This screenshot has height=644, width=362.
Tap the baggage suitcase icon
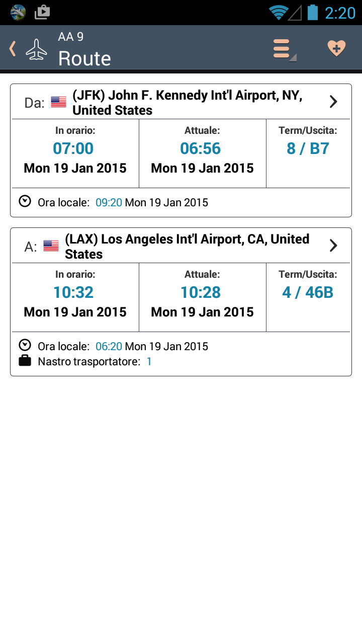(25, 361)
